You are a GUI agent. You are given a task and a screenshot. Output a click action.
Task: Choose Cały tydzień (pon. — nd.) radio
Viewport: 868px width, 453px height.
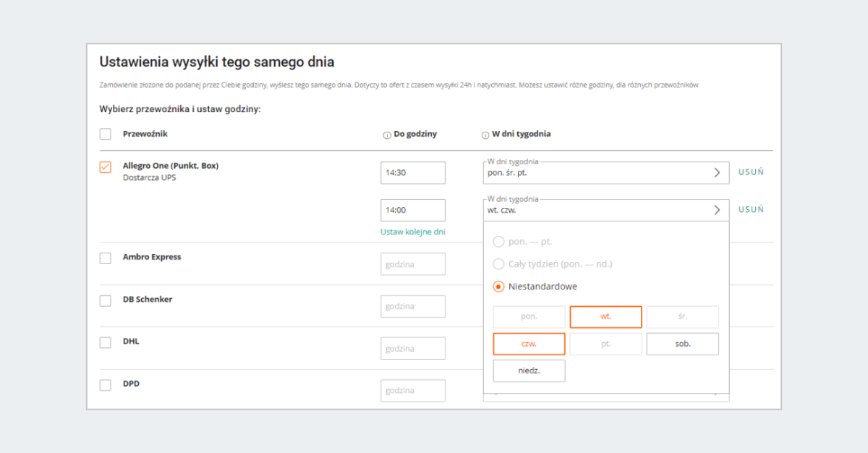click(498, 264)
